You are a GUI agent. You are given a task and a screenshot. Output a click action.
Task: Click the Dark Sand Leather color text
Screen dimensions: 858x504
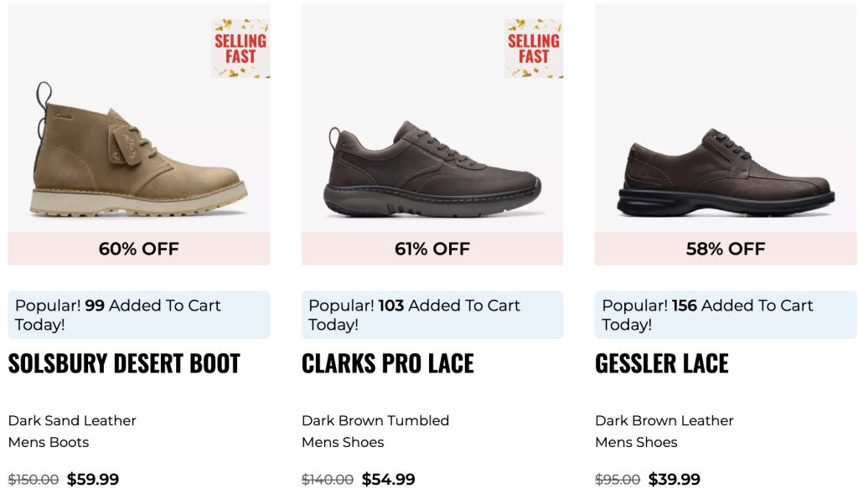72,420
